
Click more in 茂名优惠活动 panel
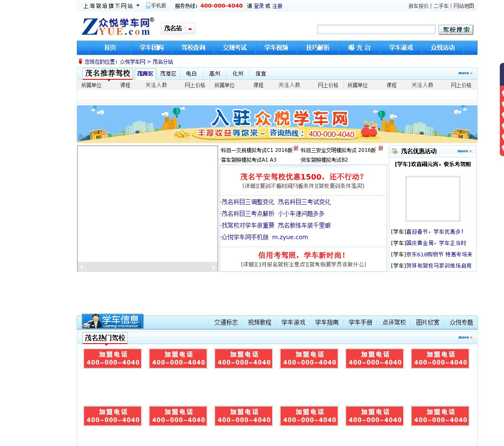(465, 151)
